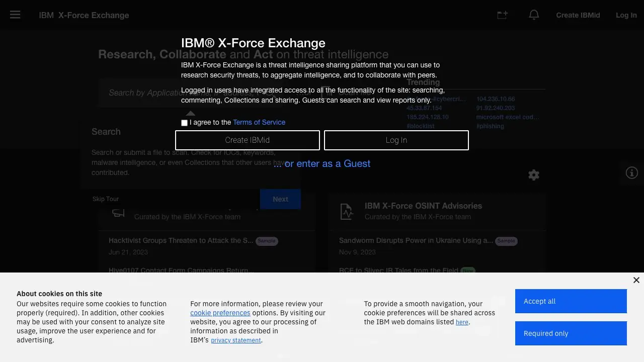This screenshot has width=644, height=362.
Task: Click the curated collection icon on the left card
Action: (x=118, y=213)
